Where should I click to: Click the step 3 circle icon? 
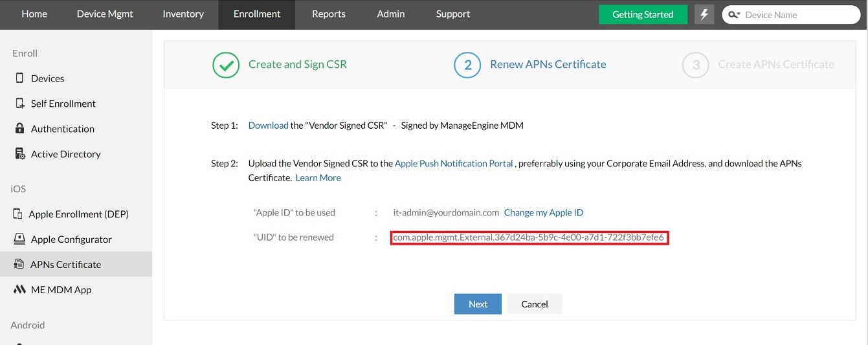(696, 65)
